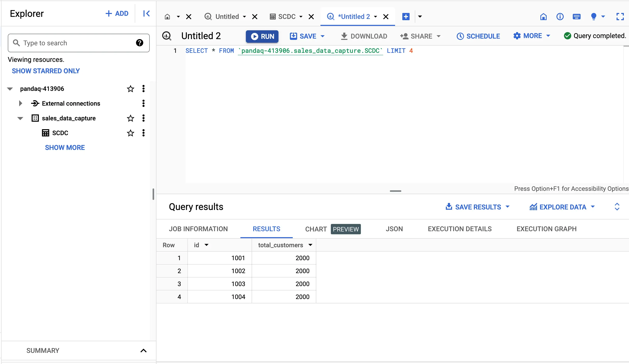Open a new query tab with plus icon
Screen dimensions: 629x364
coord(406,16)
